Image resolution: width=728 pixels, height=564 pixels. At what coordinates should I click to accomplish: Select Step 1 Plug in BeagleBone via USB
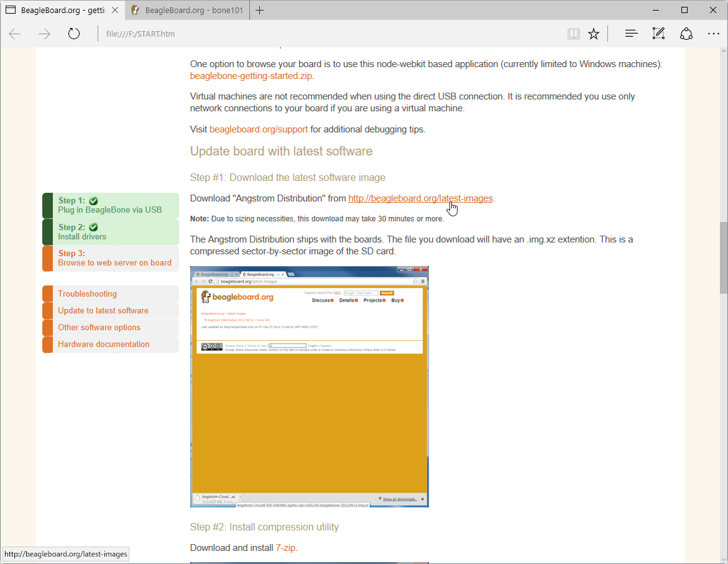point(111,205)
